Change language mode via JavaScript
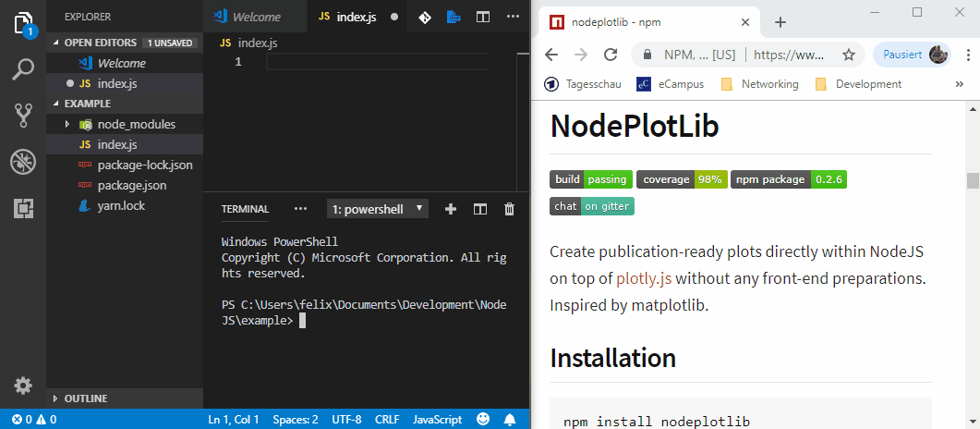980x429 pixels. [438, 420]
